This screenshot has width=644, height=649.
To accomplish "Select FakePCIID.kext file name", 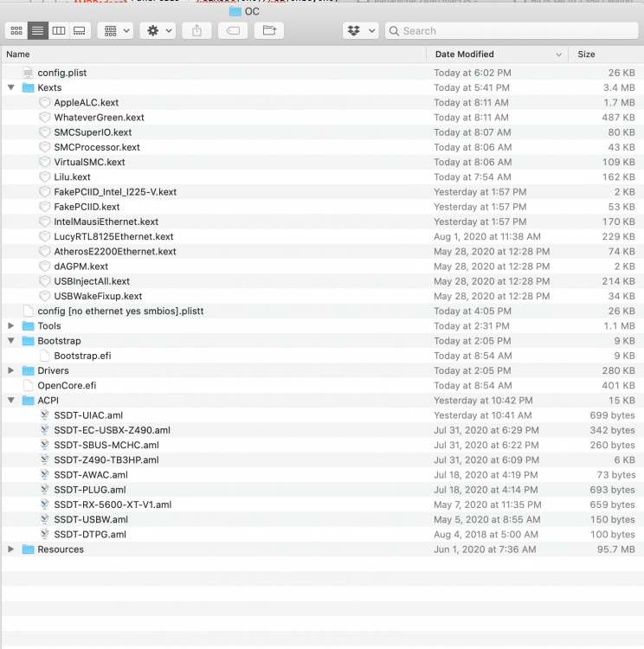I will pyautogui.click(x=87, y=207).
